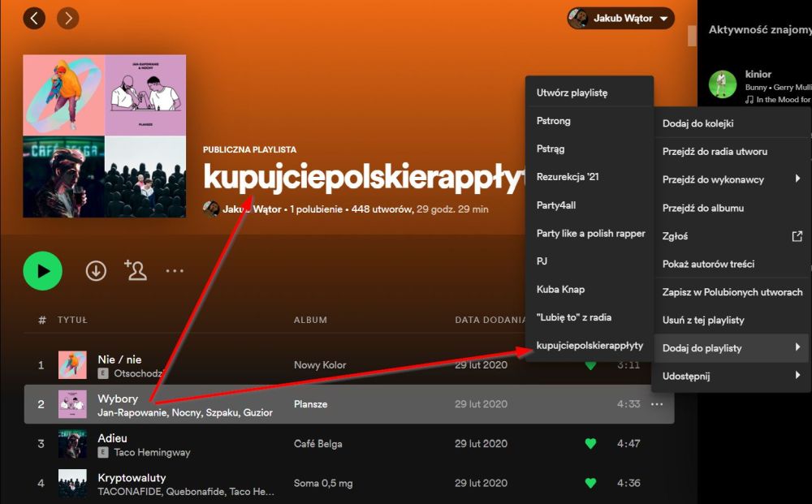812x504 pixels.
Task: Click the Kryptowaluty track thumbnail
Action: tap(72, 483)
